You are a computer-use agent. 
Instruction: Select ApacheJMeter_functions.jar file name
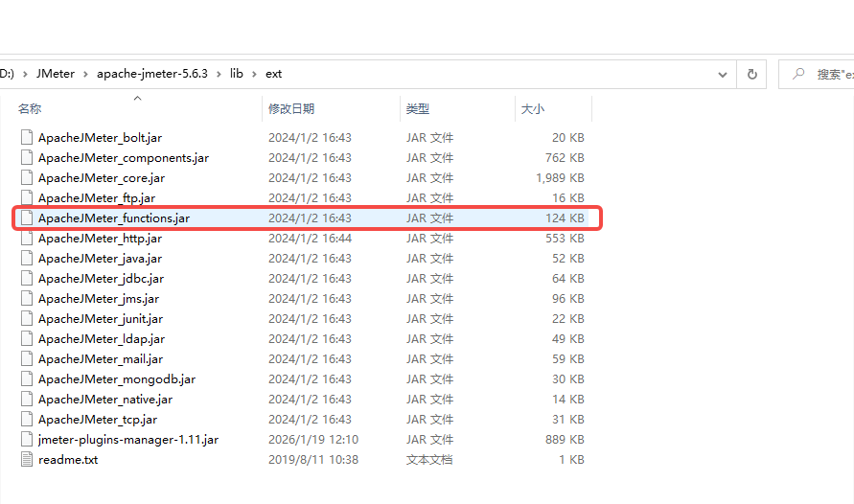coord(114,218)
